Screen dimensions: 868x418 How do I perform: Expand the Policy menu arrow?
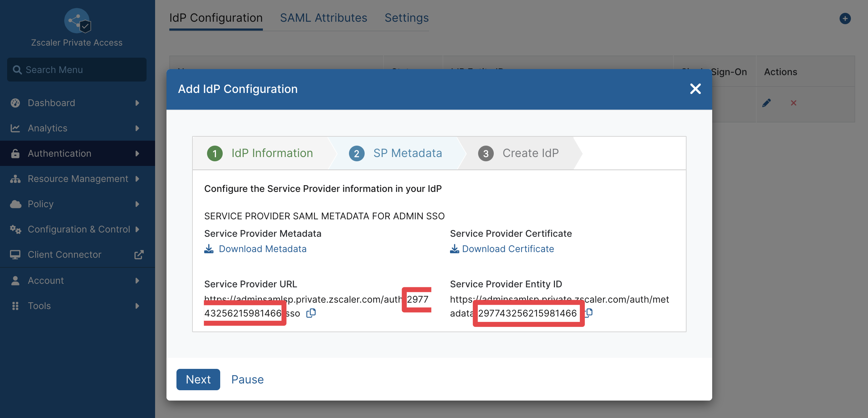point(137,204)
